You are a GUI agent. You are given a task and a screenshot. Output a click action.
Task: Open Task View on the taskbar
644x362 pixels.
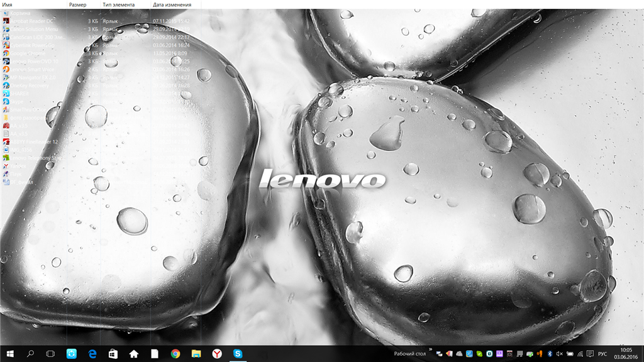pos(50,354)
